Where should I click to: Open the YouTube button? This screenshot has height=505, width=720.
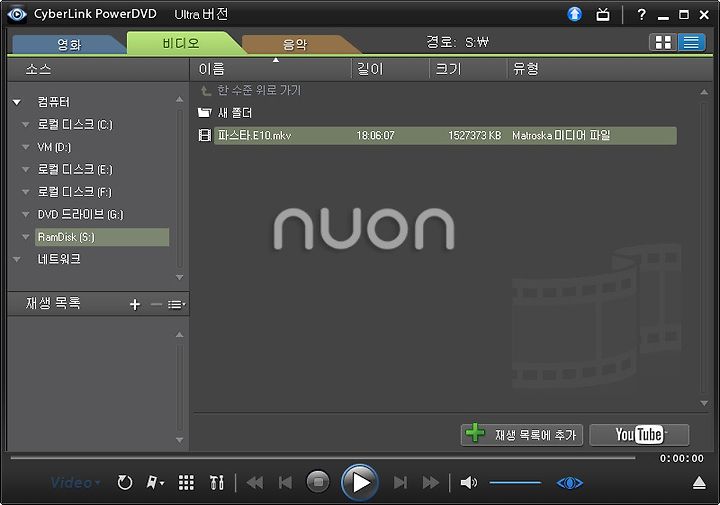pyautogui.click(x=639, y=435)
